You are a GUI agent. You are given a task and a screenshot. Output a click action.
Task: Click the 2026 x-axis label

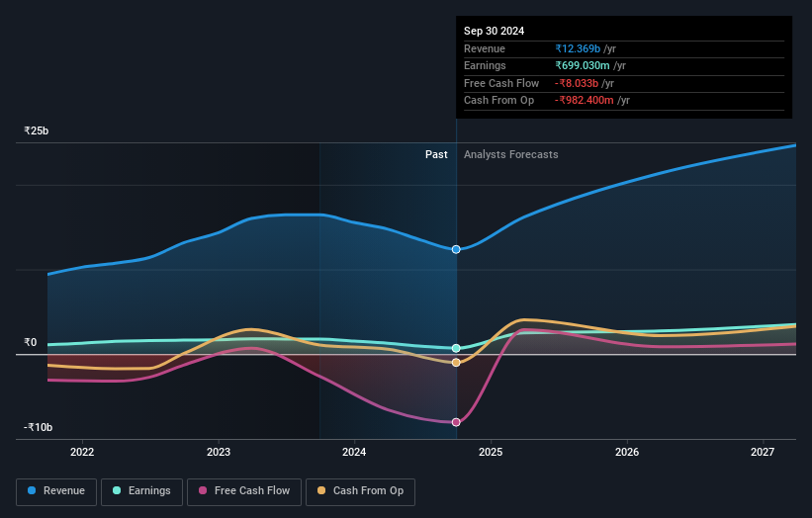tap(627, 453)
